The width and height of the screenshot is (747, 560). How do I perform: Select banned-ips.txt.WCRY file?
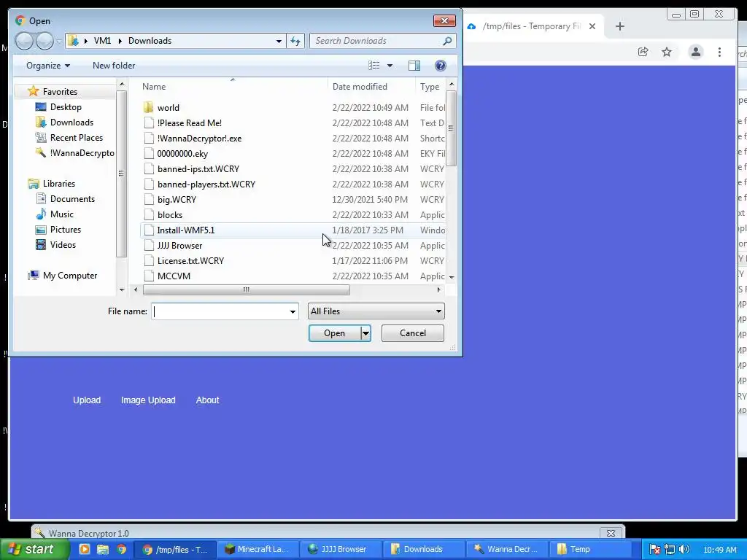pyautogui.click(x=198, y=169)
